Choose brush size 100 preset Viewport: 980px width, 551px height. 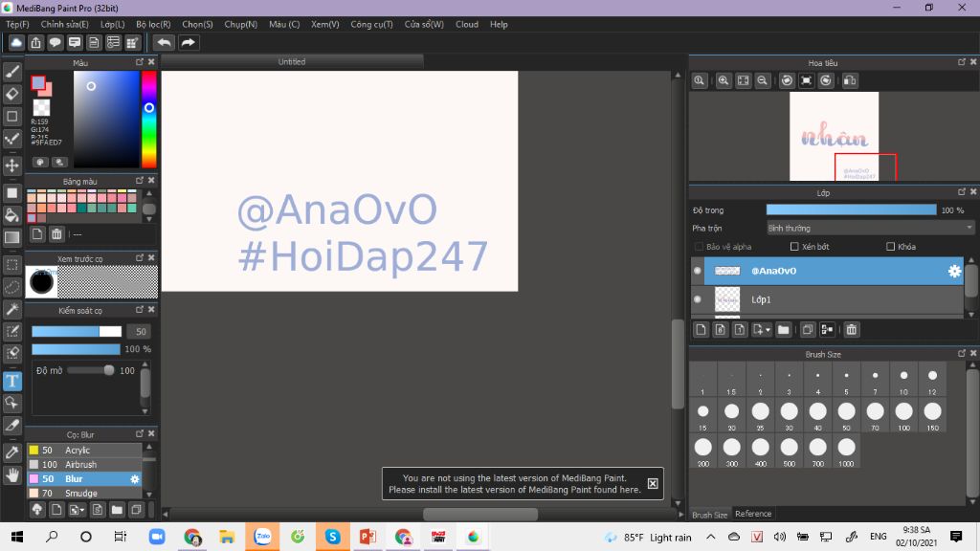(903, 415)
